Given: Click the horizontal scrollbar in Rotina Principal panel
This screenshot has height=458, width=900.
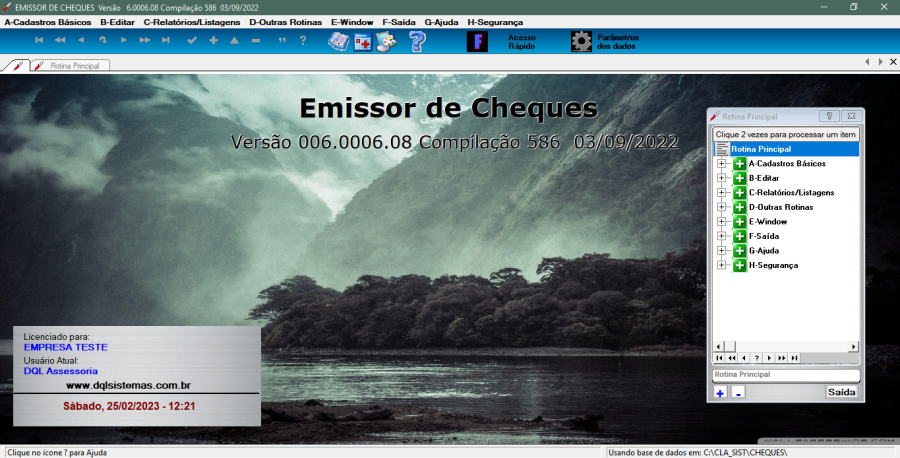Looking at the screenshot, I should point(785,346).
